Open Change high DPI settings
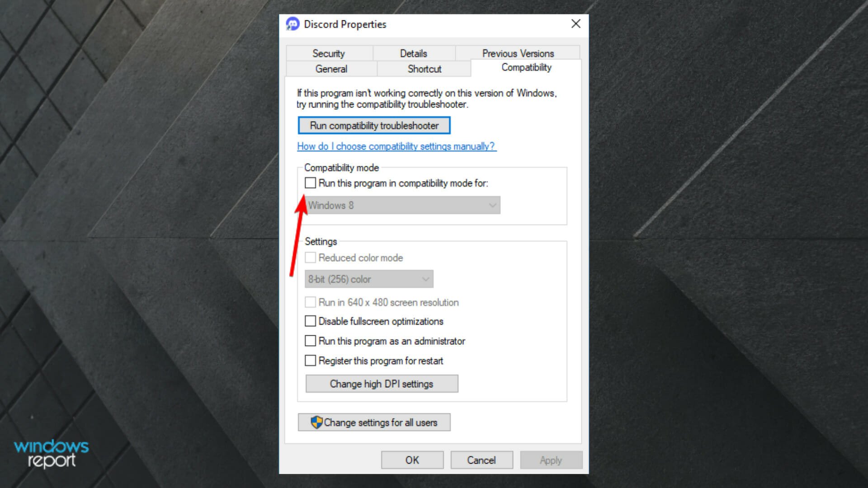This screenshot has width=868, height=488. point(382,384)
